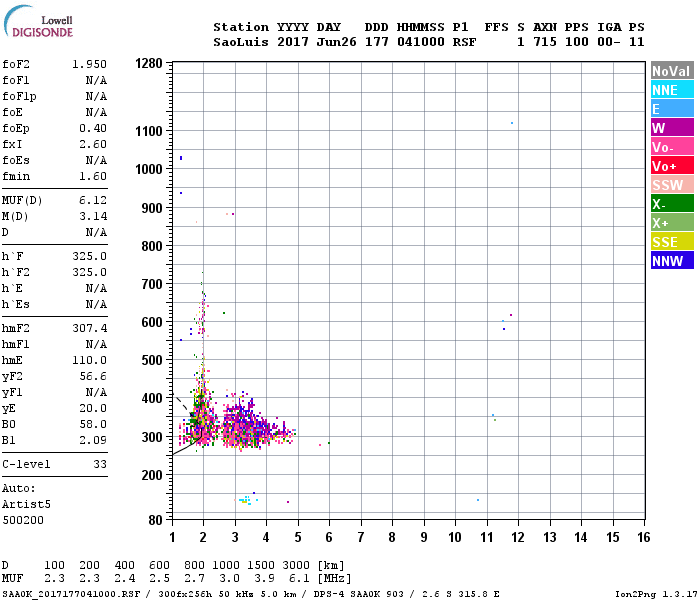Select the SSW legend swatch
The height and width of the screenshot is (600, 700).
tap(672, 185)
